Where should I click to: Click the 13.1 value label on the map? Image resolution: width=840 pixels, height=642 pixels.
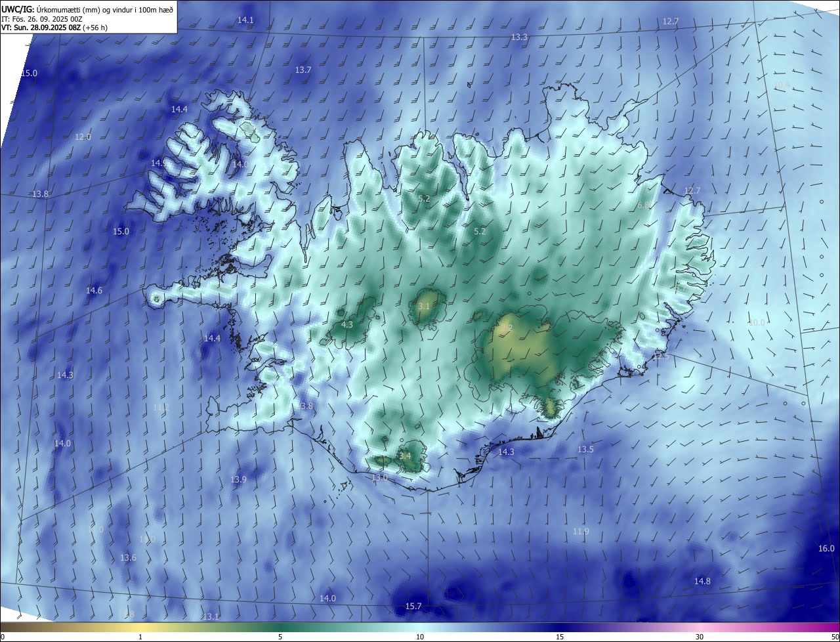210,616
